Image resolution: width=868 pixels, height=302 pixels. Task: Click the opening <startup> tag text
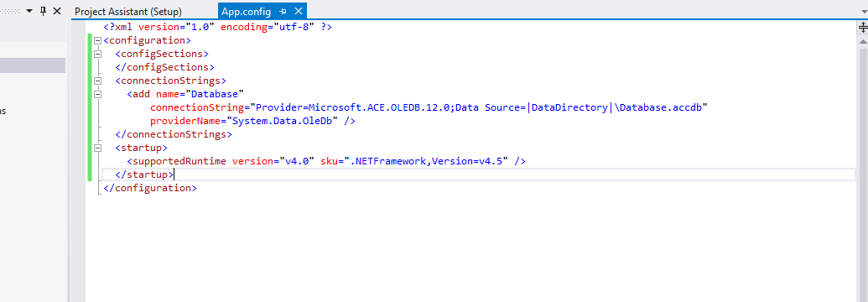(x=141, y=148)
